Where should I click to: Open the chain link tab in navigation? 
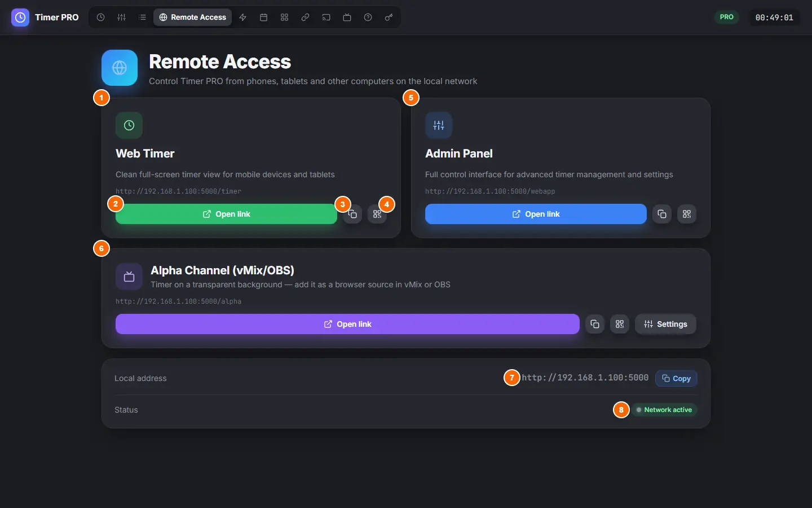[305, 17]
